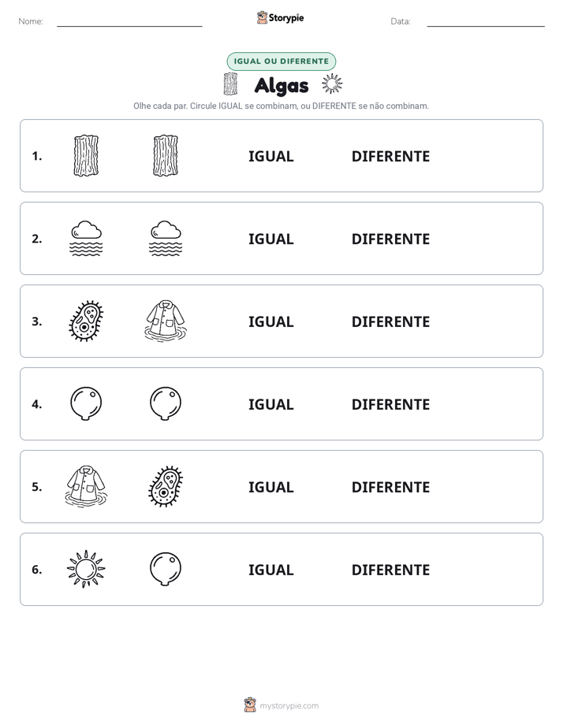Choose DIFERENTE for question 6

pos(390,570)
